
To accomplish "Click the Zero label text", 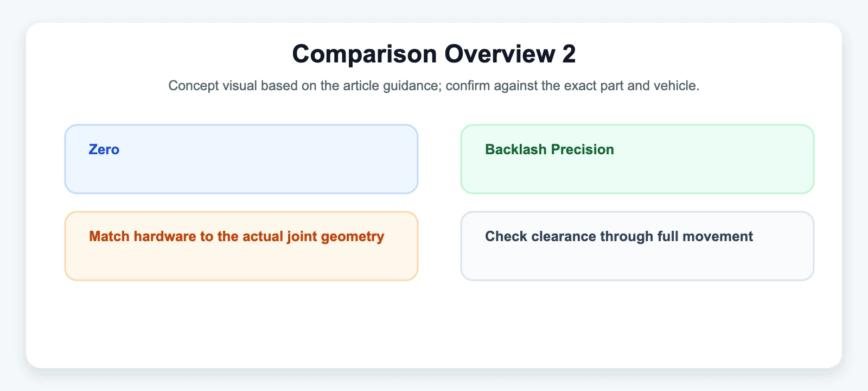I will [104, 149].
